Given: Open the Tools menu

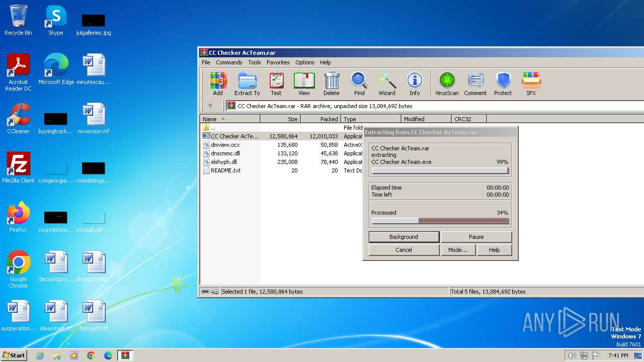Looking at the screenshot, I should (255, 62).
